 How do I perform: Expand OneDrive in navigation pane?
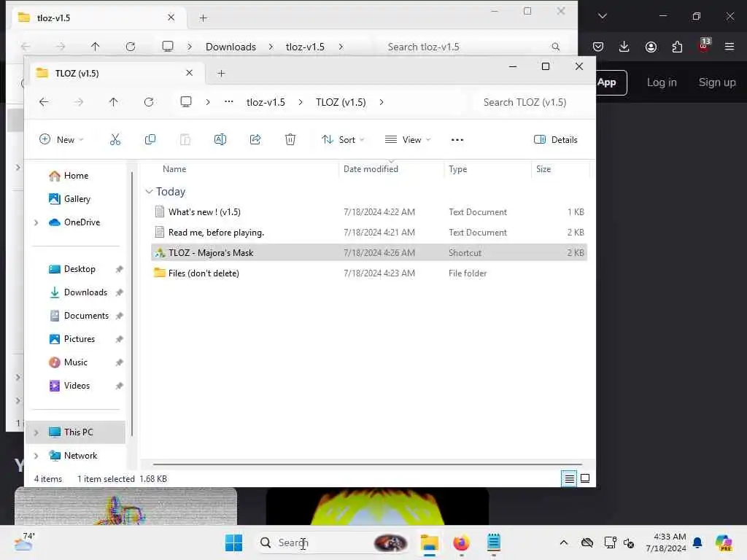coord(36,222)
